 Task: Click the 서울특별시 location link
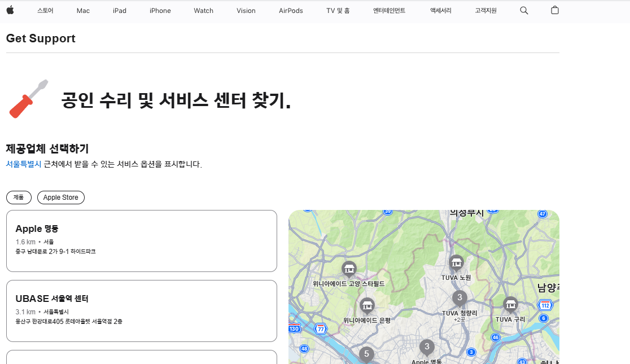coord(24,164)
